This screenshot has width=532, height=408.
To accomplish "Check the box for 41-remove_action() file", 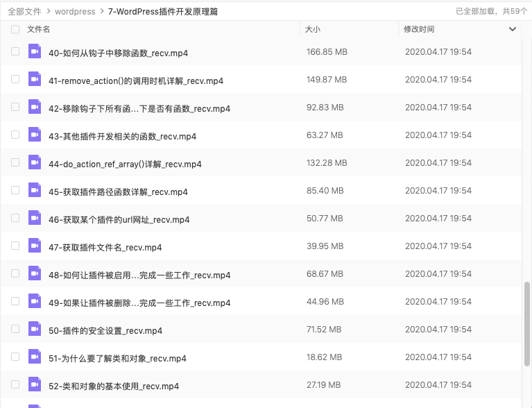I will pos(15,79).
